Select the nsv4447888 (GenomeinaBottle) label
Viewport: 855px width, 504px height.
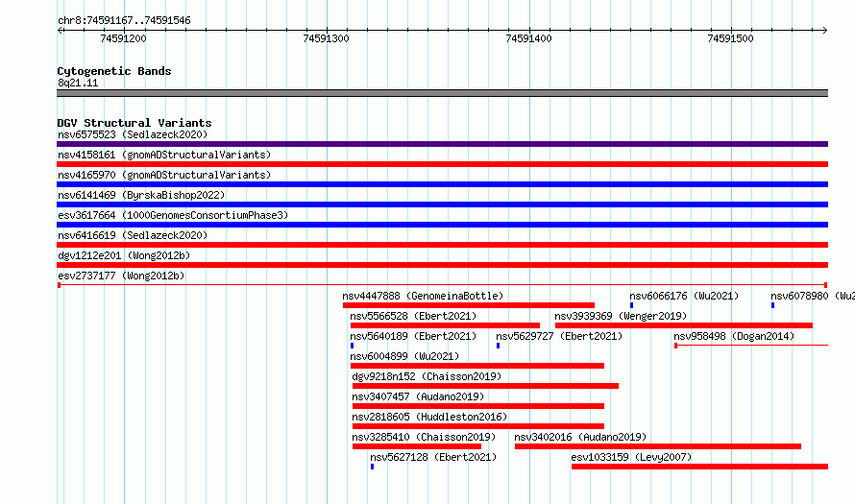[x=423, y=296]
